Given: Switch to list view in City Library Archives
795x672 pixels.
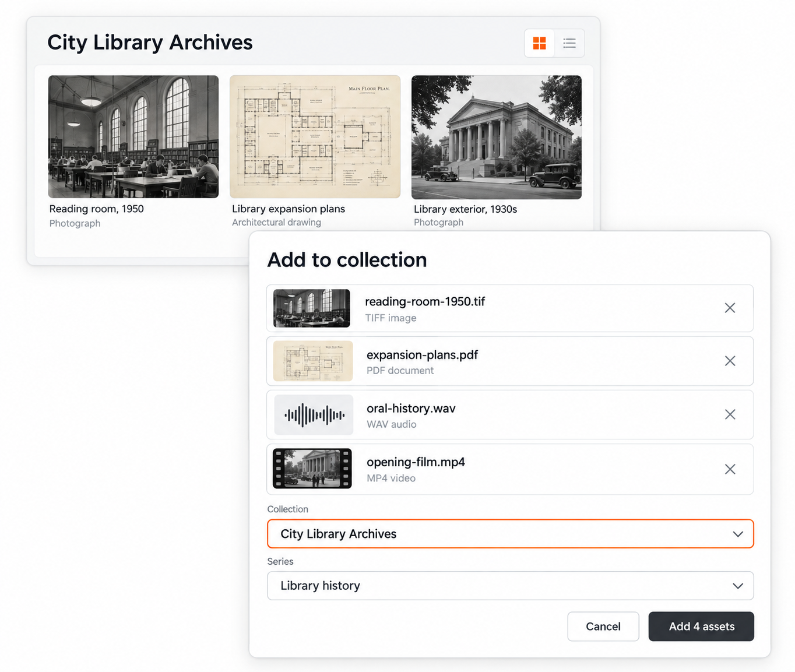Looking at the screenshot, I should 569,43.
